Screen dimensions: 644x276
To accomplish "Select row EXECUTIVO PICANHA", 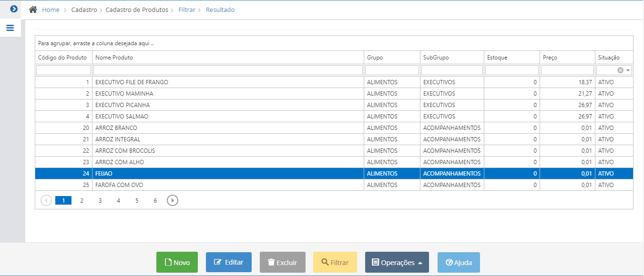I will click(x=334, y=105).
